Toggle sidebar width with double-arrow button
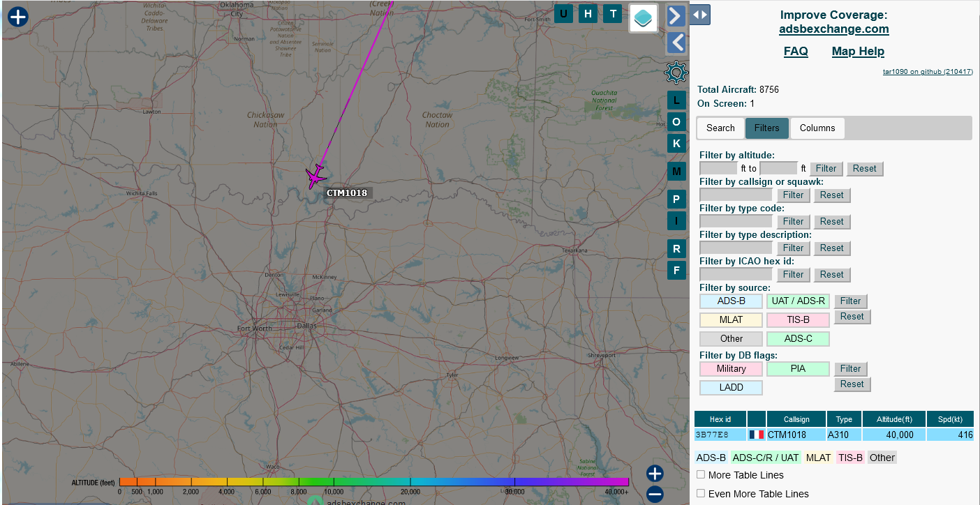Viewport: 980px width, 505px height. point(700,15)
